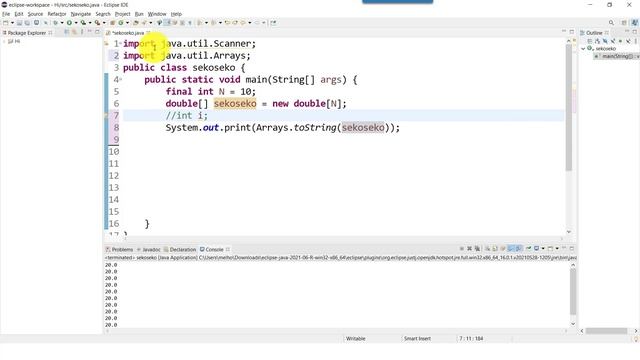Click the New Java Package icon

pos(113,23)
